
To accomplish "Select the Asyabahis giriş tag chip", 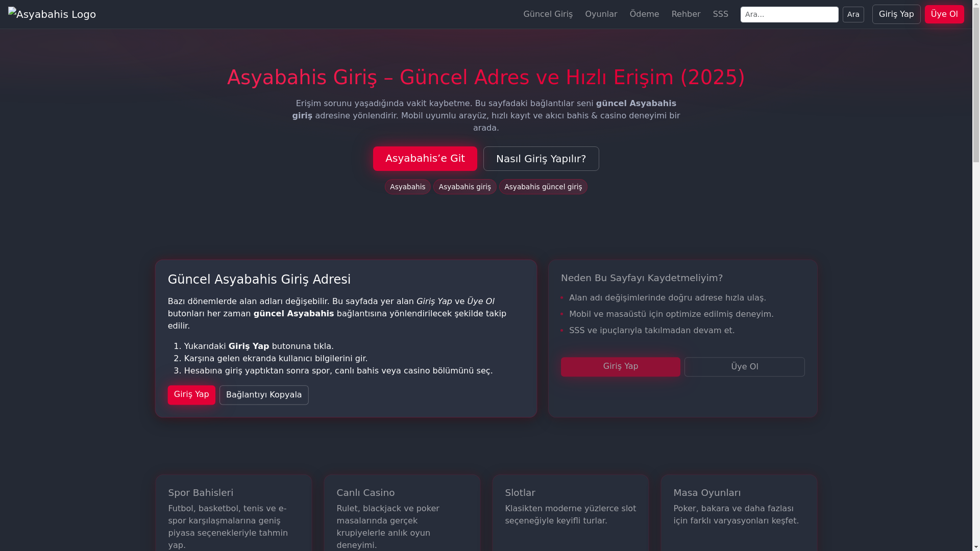I will [464, 187].
